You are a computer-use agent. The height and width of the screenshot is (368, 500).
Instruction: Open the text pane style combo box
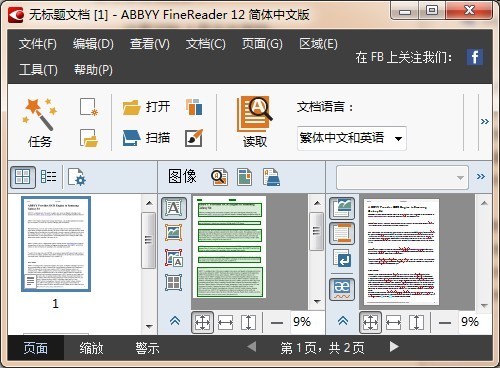point(402,177)
